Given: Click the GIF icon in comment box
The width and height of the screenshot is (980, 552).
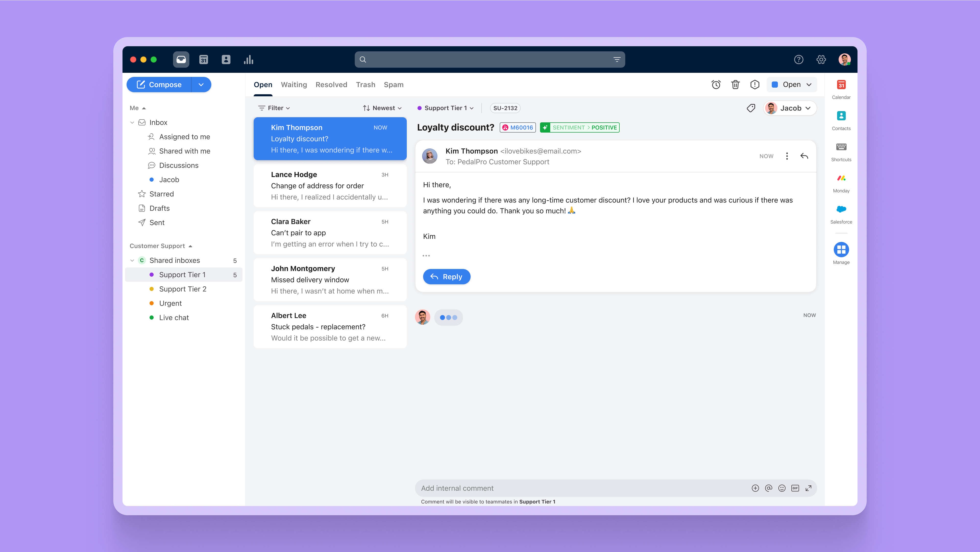Looking at the screenshot, I should tap(795, 488).
